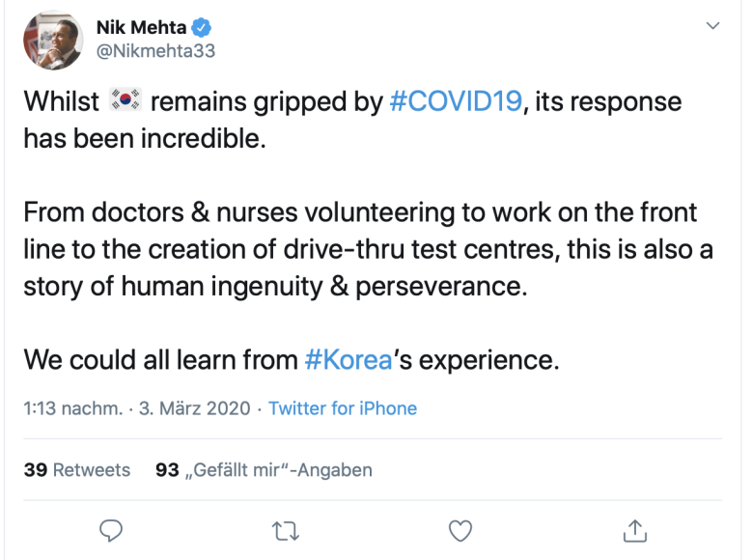Visit the @Nikmehta33 handle
The width and height of the screenshot is (753, 560).
pos(155,52)
